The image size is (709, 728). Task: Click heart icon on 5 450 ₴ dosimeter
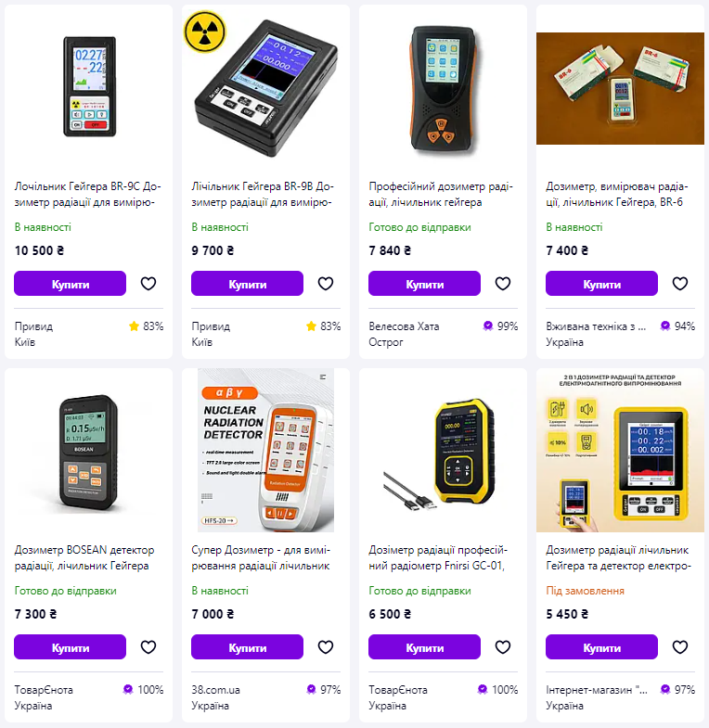pos(679,646)
